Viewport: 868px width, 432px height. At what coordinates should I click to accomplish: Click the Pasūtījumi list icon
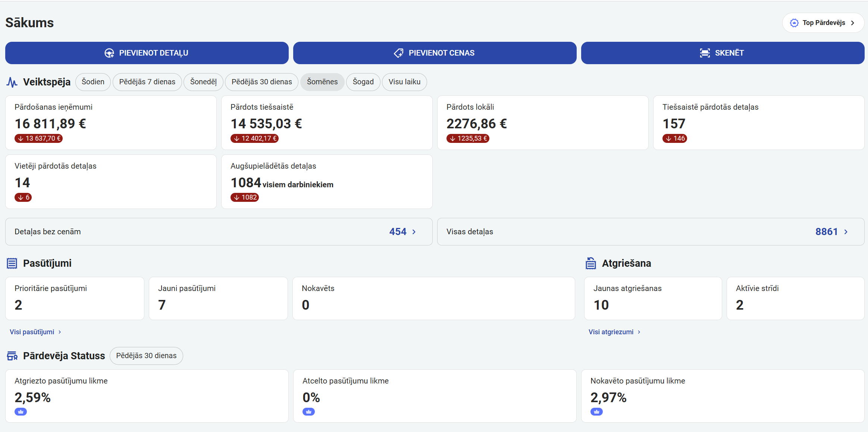pyautogui.click(x=12, y=263)
